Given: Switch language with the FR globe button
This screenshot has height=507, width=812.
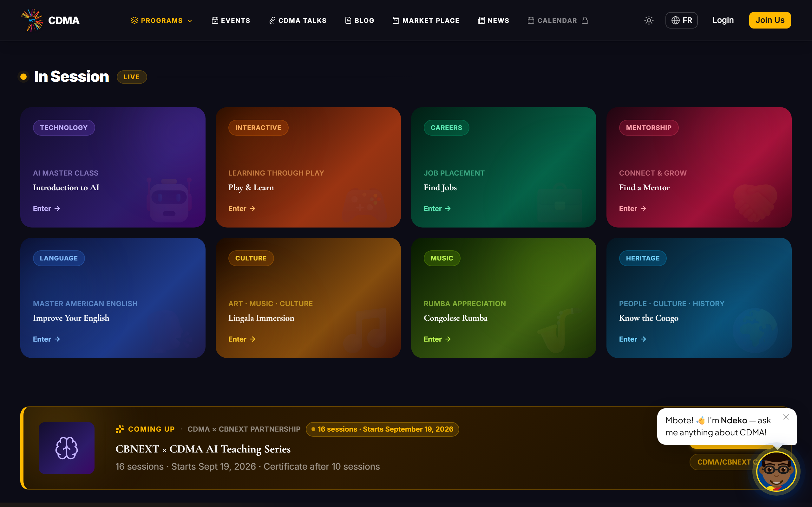Looking at the screenshot, I should coord(681,20).
